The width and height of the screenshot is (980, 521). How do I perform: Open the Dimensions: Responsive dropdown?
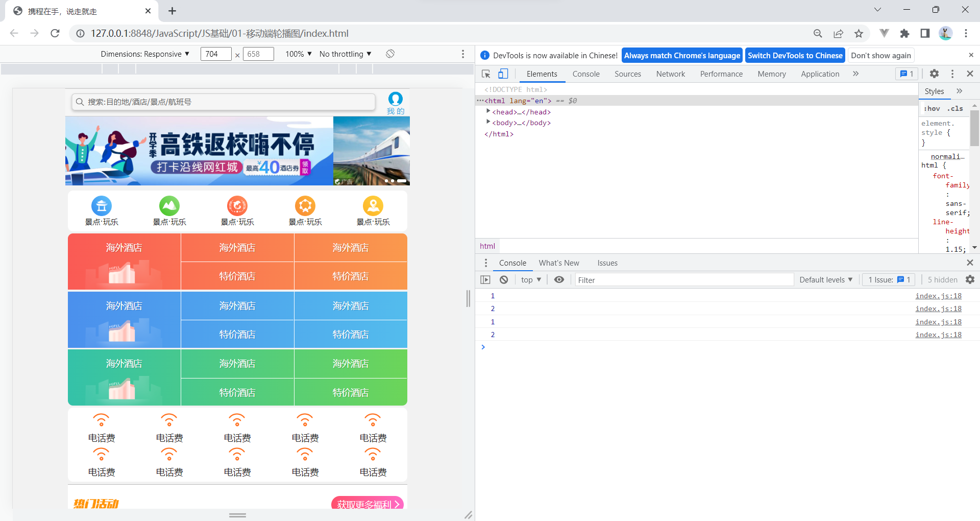[x=145, y=54]
